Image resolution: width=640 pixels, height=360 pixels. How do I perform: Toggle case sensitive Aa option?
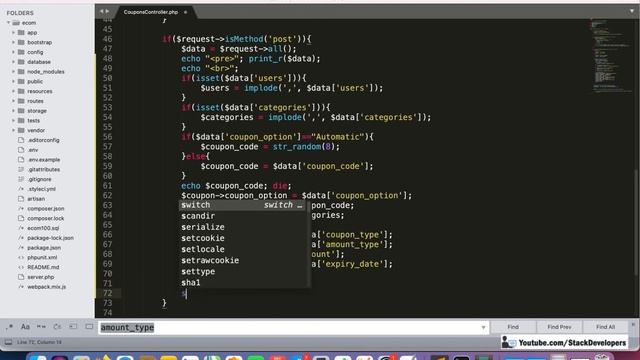click(x=25, y=327)
